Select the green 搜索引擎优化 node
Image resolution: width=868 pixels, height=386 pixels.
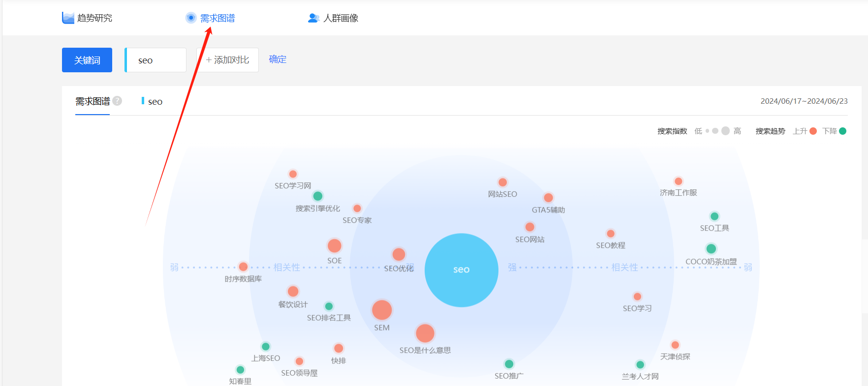[318, 196]
